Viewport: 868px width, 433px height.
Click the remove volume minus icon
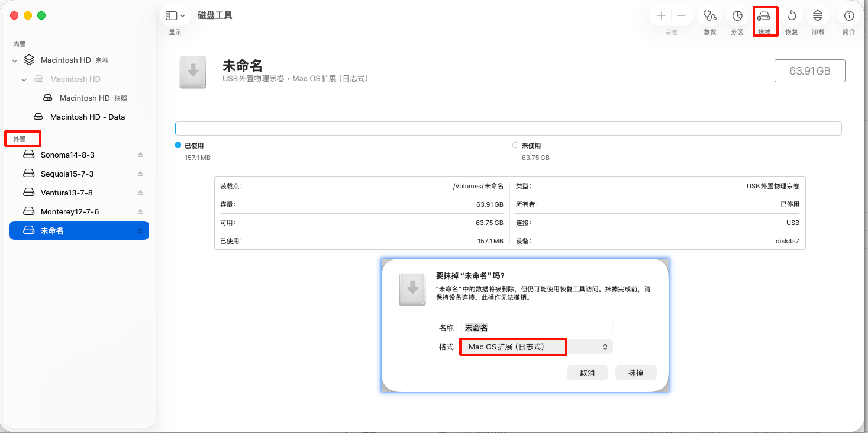pyautogui.click(x=682, y=16)
